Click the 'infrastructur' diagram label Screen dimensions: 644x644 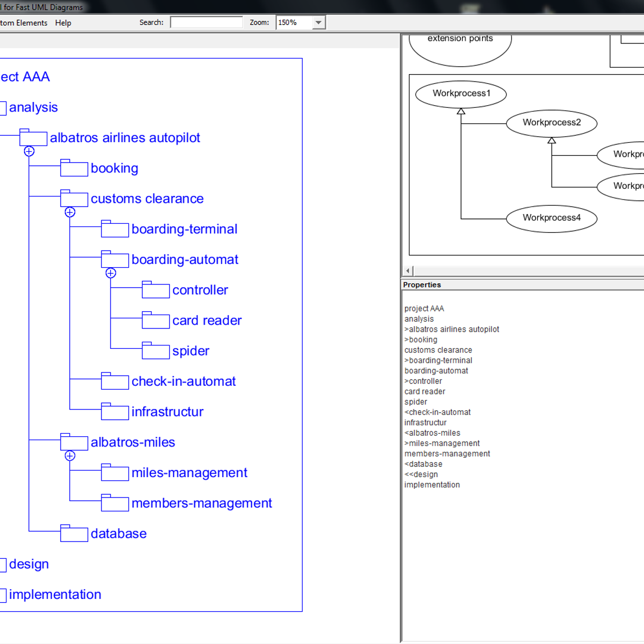(167, 412)
